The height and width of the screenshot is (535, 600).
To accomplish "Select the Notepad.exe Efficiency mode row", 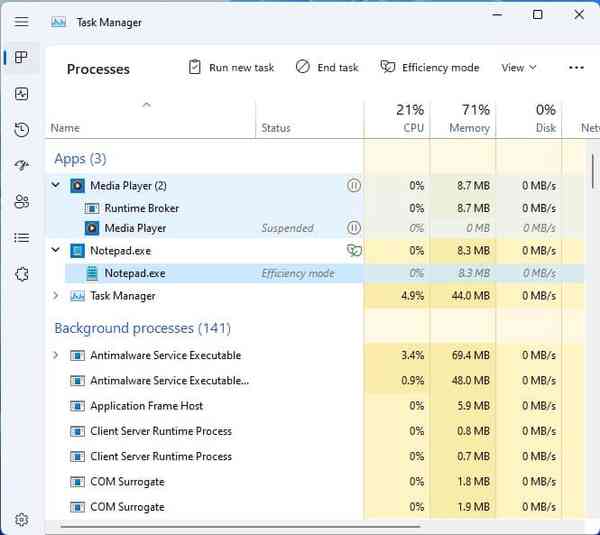I will [x=324, y=273].
